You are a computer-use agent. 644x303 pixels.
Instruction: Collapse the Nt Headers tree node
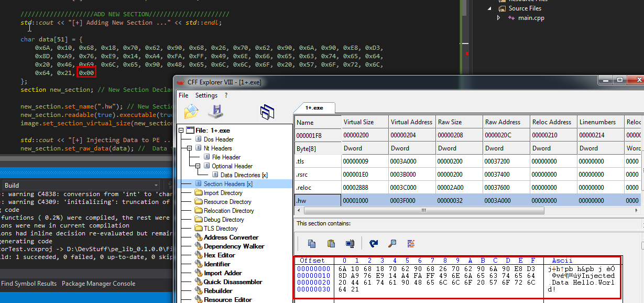pos(190,148)
